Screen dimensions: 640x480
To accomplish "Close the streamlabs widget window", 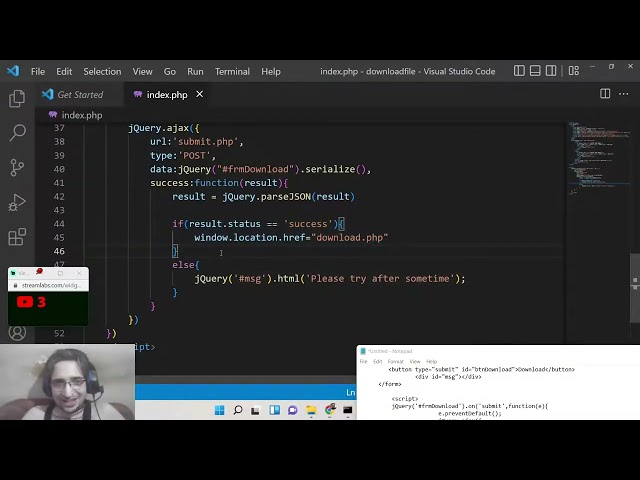I will [x=79, y=273].
